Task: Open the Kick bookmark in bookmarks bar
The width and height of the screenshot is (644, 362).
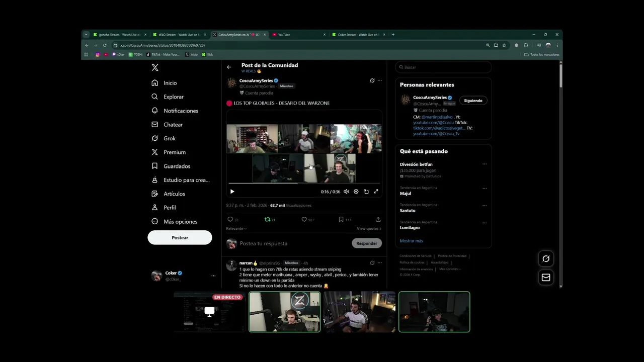Action: (x=207, y=54)
